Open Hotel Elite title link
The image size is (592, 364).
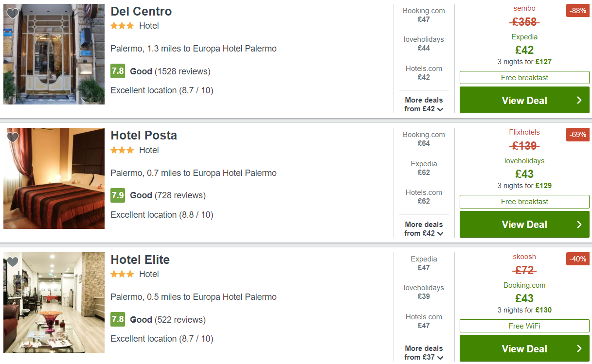(140, 260)
